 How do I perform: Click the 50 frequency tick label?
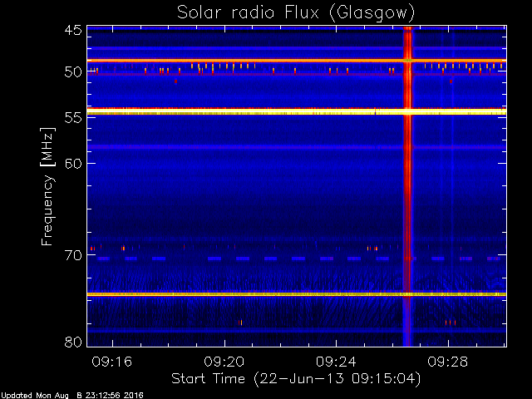click(73, 72)
